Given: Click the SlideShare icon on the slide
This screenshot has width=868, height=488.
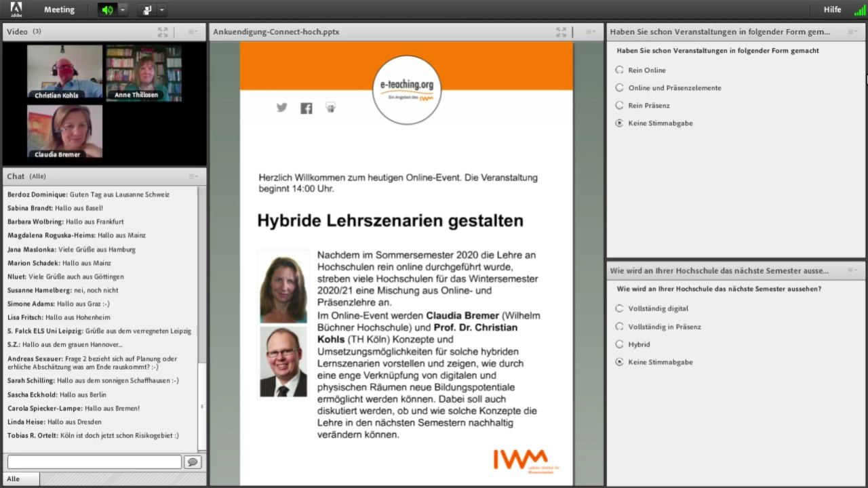Looking at the screenshot, I should click(x=330, y=107).
